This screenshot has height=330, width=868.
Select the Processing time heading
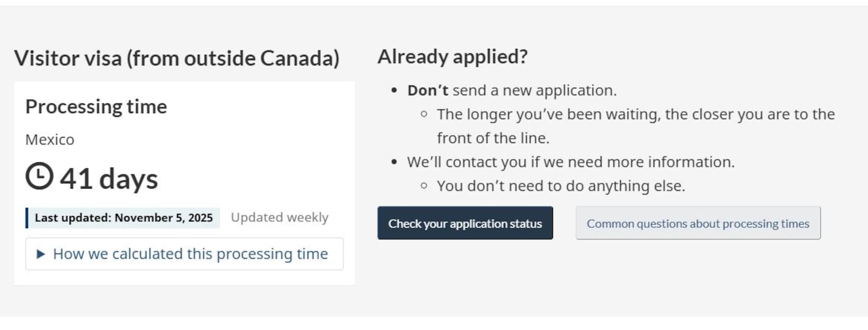96,107
